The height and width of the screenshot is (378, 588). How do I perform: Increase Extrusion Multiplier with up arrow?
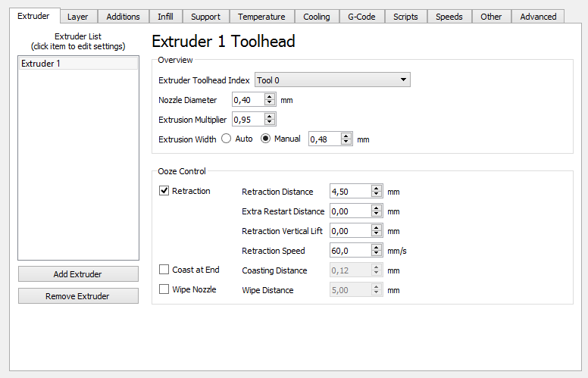tap(270, 116)
